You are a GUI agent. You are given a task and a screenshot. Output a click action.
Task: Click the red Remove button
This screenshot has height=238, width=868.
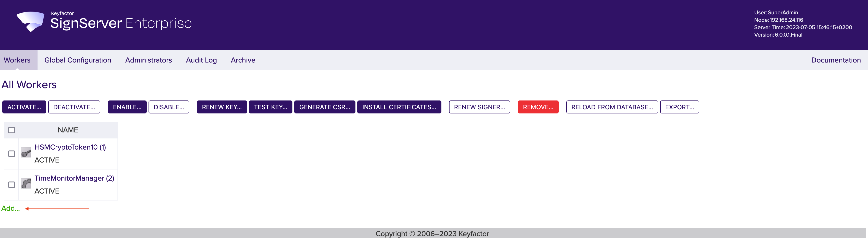coord(538,107)
